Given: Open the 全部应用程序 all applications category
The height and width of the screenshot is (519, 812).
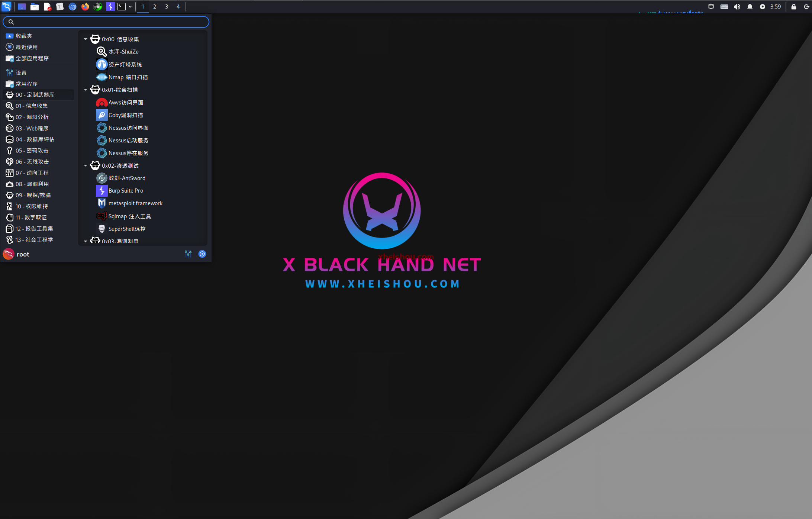Looking at the screenshot, I should coord(39,58).
